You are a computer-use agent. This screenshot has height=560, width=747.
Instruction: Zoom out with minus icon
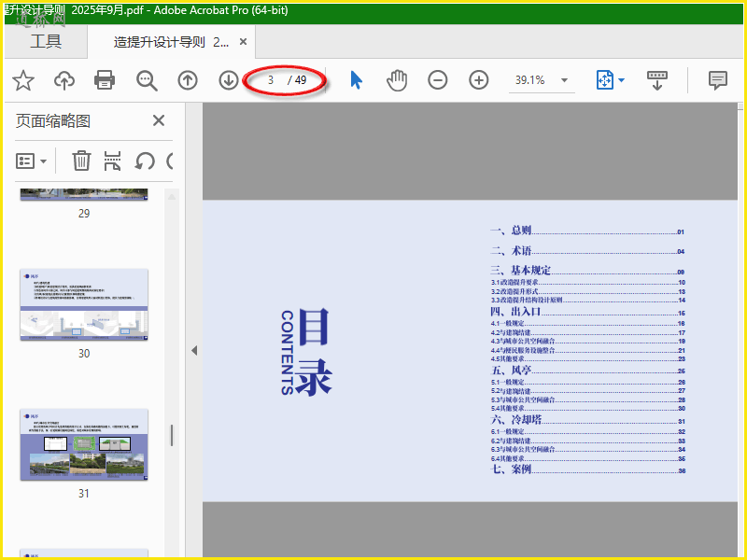click(437, 80)
